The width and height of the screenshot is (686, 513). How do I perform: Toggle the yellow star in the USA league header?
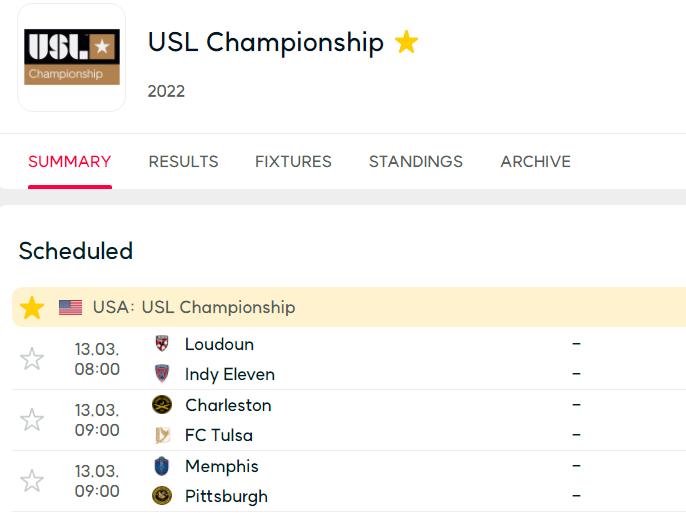pyautogui.click(x=32, y=307)
